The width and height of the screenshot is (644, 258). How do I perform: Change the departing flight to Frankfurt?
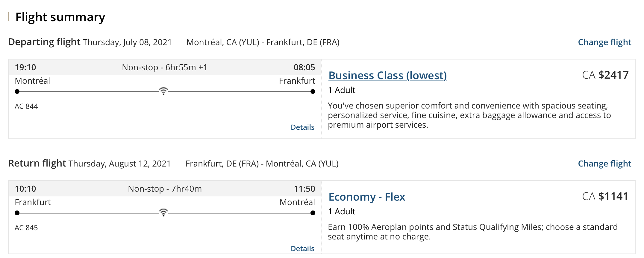(604, 42)
